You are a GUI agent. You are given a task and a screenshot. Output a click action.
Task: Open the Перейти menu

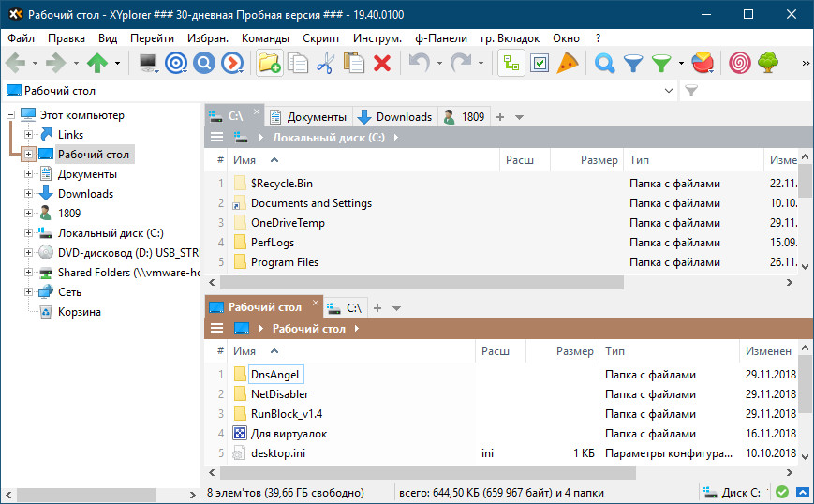[x=152, y=38]
